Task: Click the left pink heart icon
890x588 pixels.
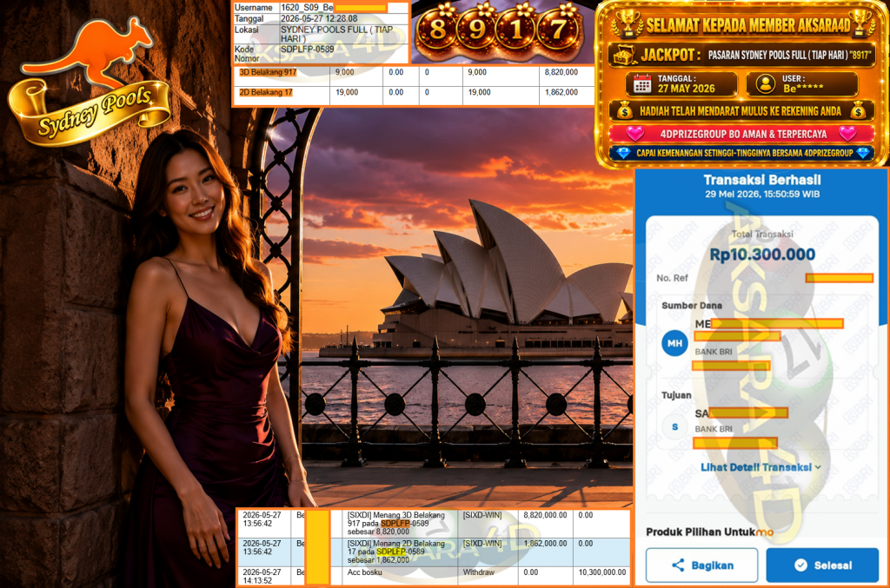Action: tap(635, 134)
